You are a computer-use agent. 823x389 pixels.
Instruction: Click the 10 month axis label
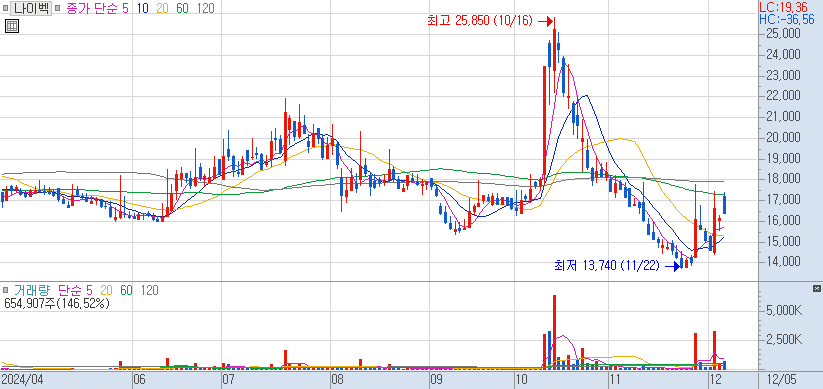coord(521,380)
